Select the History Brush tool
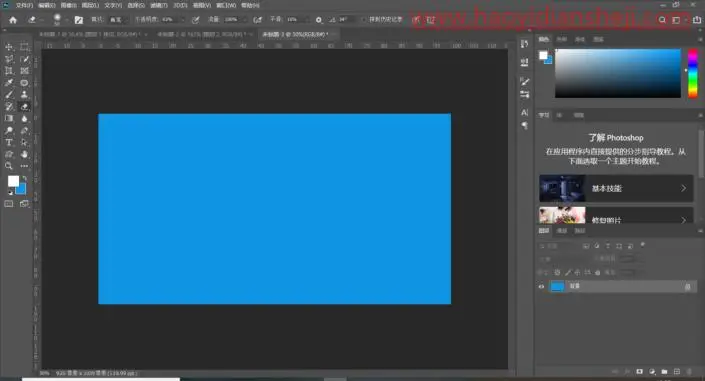This screenshot has width=705, height=381. click(9, 107)
